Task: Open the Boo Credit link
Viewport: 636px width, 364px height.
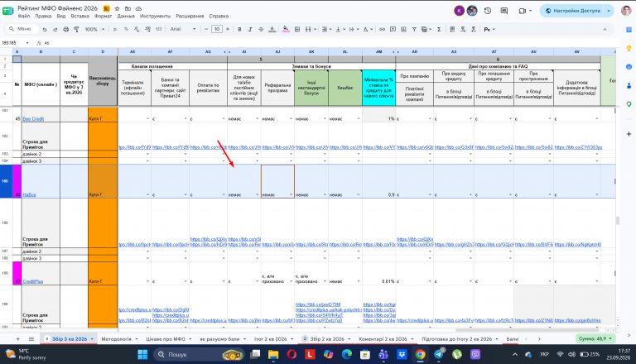Action: [33, 119]
